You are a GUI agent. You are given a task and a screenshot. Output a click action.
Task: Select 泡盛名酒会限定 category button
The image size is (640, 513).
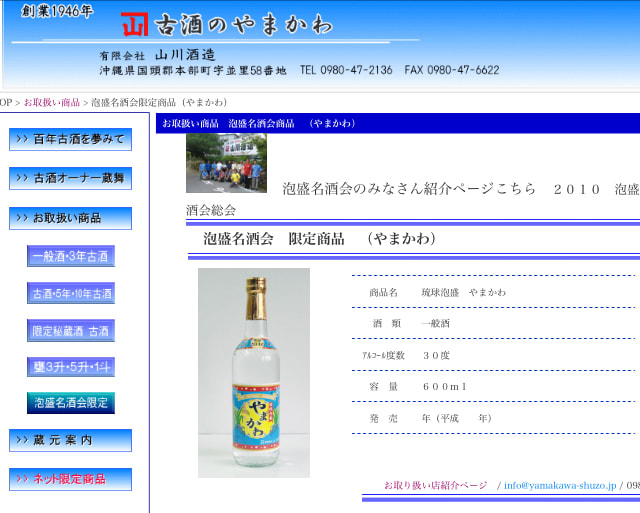tap(71, 403)
